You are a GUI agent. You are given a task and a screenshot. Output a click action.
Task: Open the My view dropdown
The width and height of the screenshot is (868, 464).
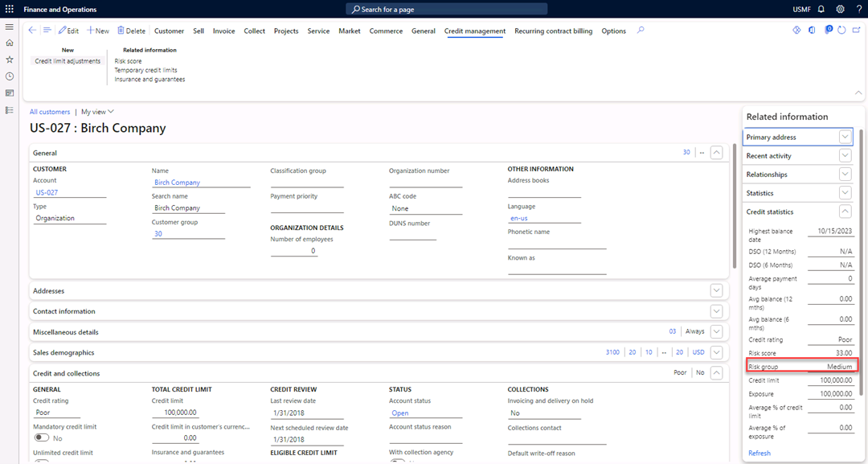click(x=97, y=112)
